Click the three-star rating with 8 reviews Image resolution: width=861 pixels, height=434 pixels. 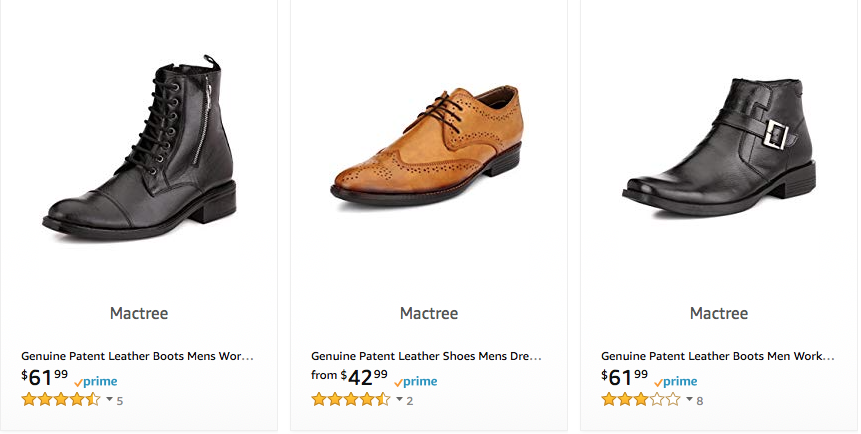point(640,400)
